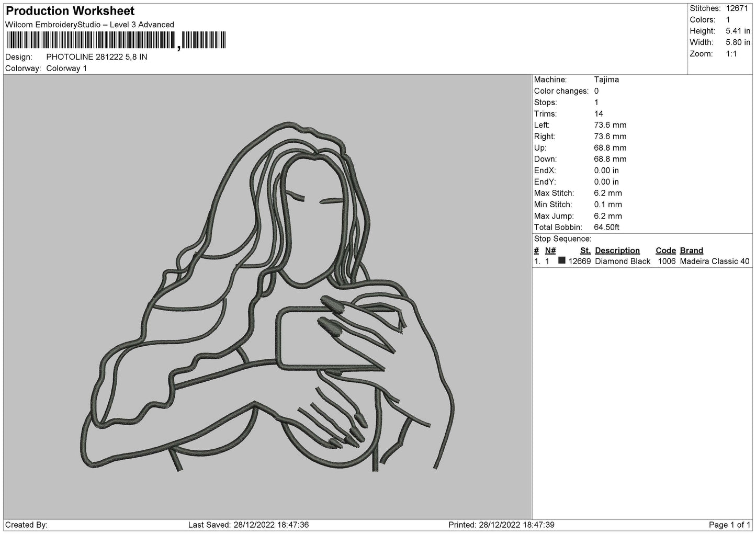Click the Code column header

(665, 251)
